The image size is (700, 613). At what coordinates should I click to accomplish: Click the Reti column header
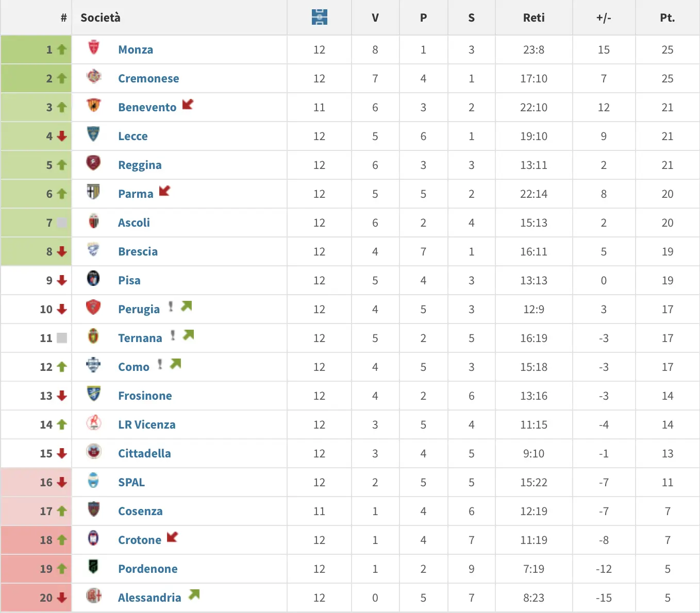[x=534, y=18]
